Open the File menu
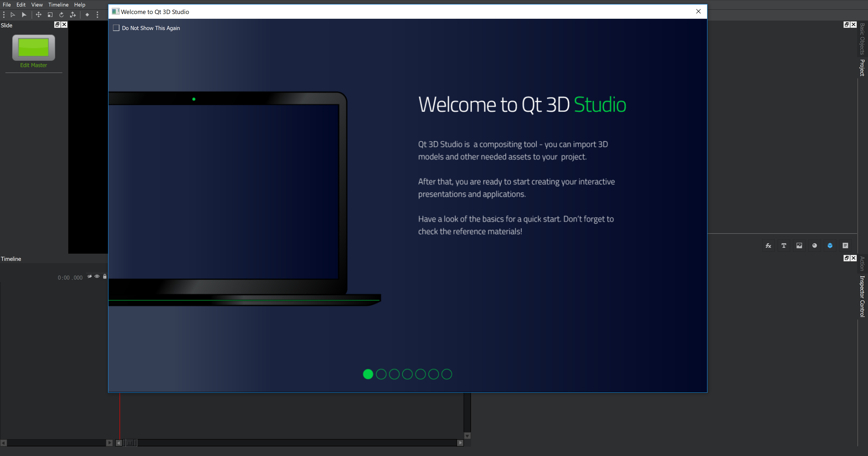Screen dimensions: 868x456 tap(6, 5)
